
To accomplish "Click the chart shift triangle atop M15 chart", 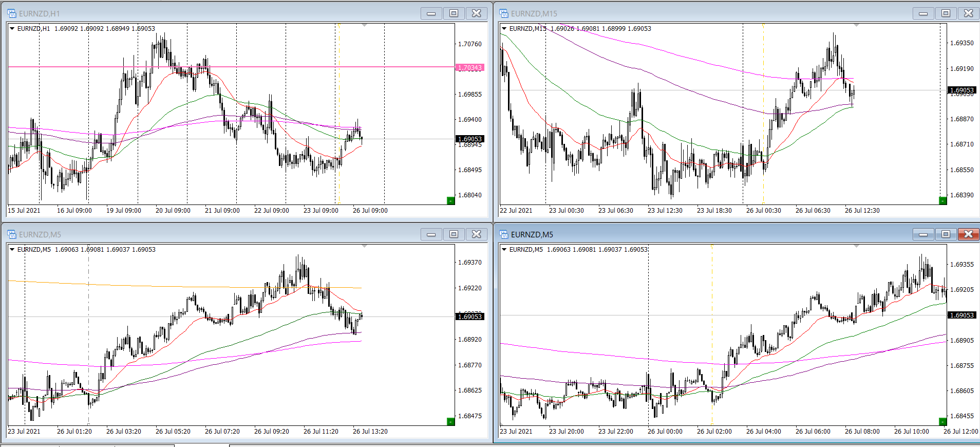I will click(x=856, y=25).
